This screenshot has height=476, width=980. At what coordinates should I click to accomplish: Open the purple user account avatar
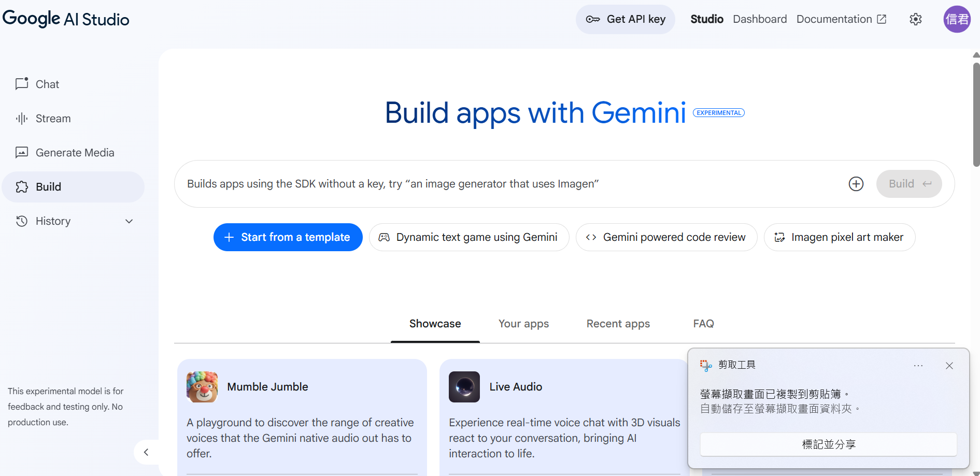pyautogui.click(x=957, y=19)
